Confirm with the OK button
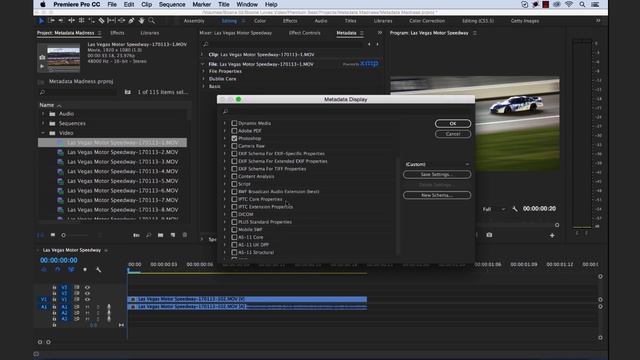 453,124
